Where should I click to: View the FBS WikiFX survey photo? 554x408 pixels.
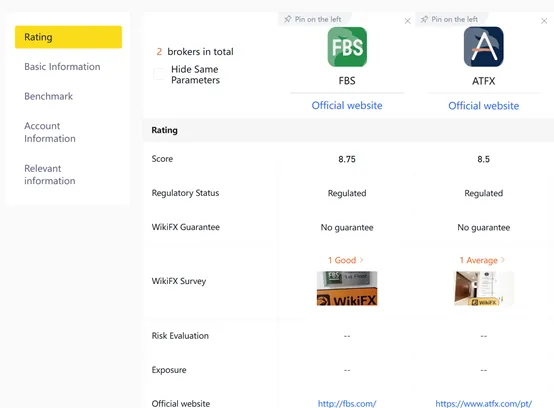347,288
